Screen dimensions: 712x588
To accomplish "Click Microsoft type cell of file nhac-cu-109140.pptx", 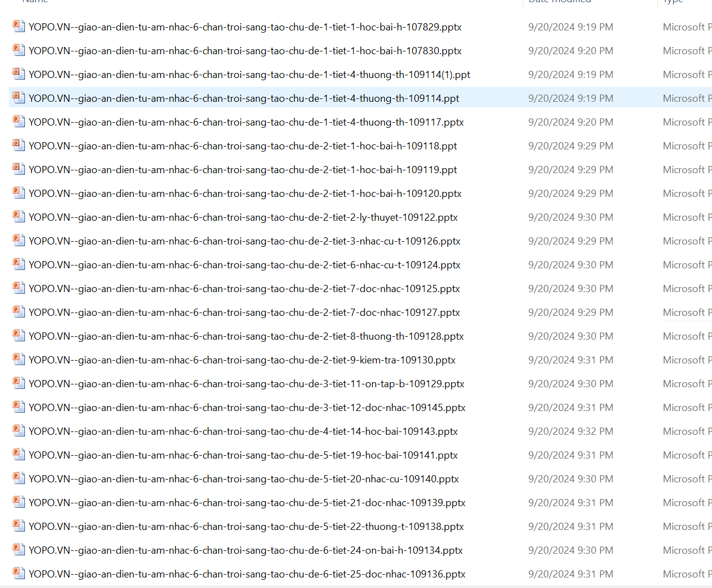I will tap(687, 479).
